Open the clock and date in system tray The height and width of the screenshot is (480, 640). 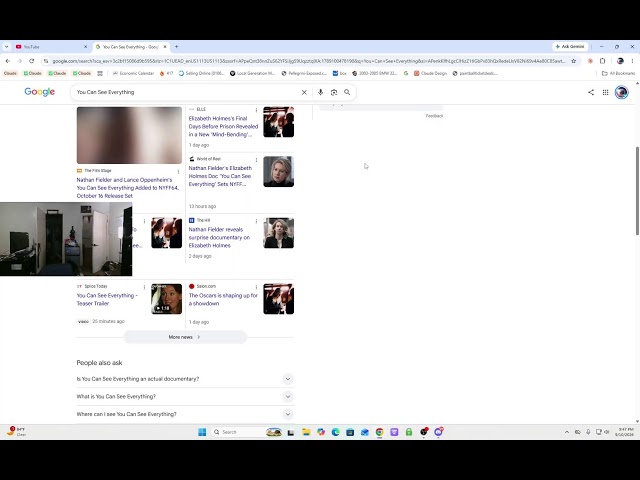point(625,432)
